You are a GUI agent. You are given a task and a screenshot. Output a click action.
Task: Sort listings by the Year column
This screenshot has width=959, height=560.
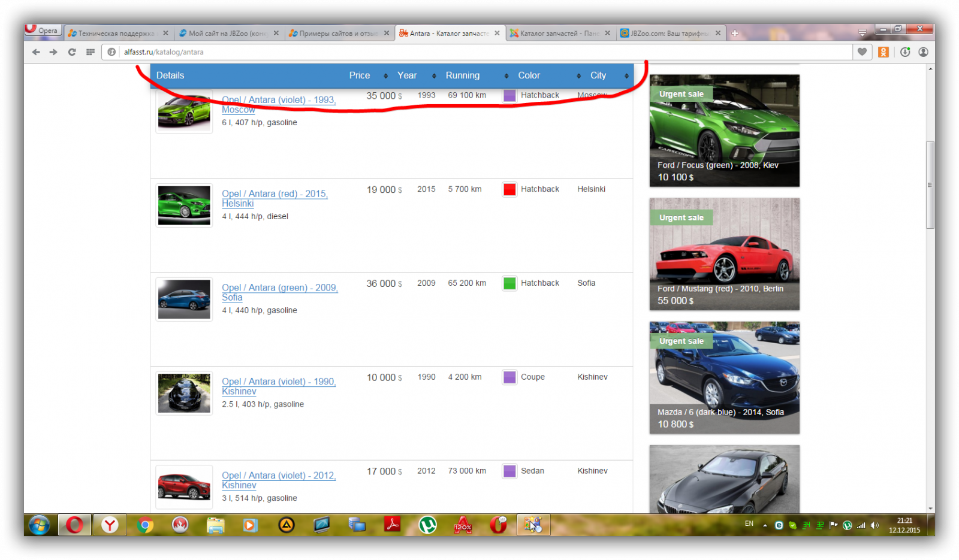tap(415, 75)
